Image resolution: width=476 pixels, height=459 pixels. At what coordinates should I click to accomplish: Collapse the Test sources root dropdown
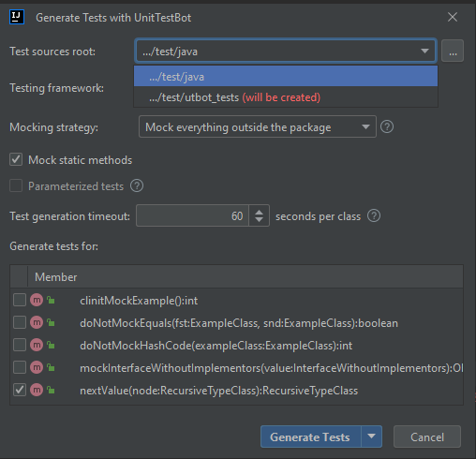(424, 51)
